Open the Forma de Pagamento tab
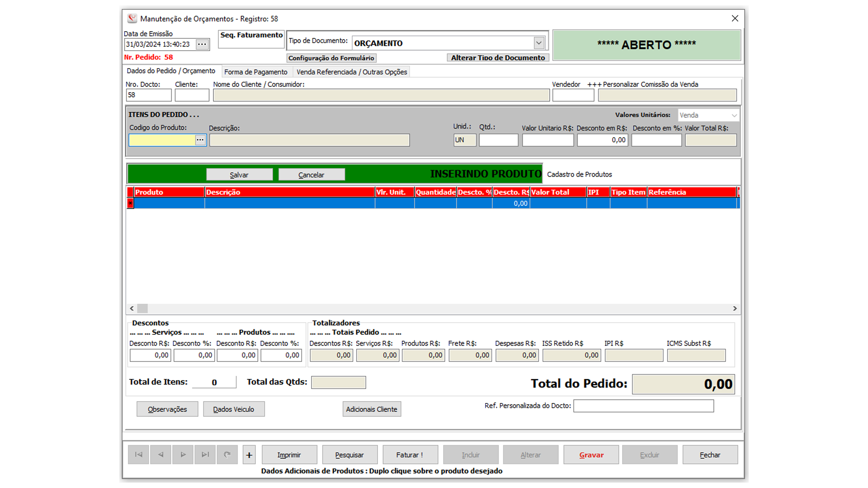Image resolution: width=868 pixels, height=488 pixels. [256, 72]
